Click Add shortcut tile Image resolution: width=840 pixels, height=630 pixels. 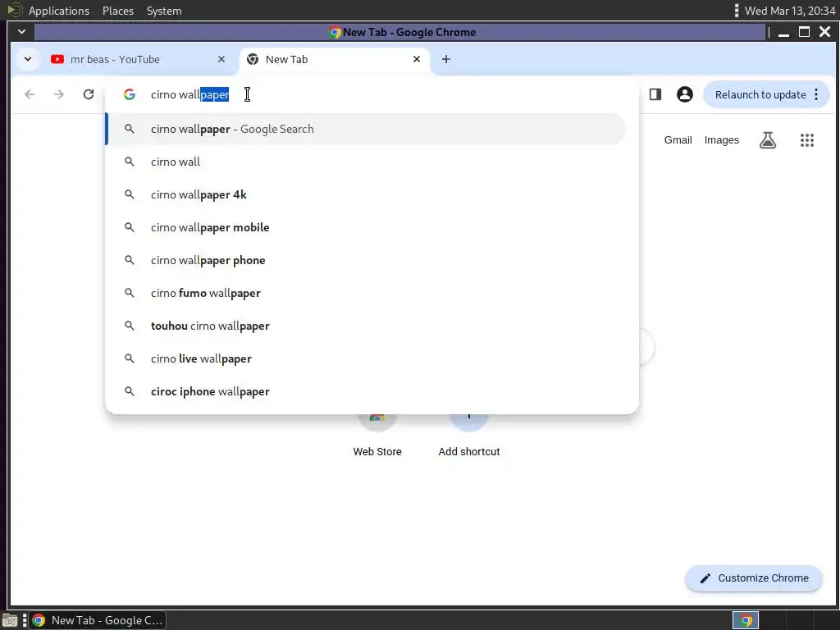tap(468, 436)
